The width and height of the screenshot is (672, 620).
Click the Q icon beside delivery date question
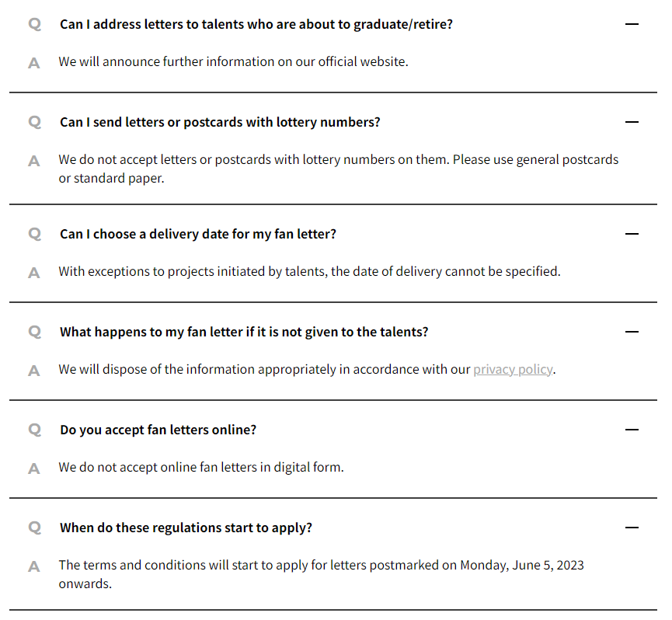(35, 235)
